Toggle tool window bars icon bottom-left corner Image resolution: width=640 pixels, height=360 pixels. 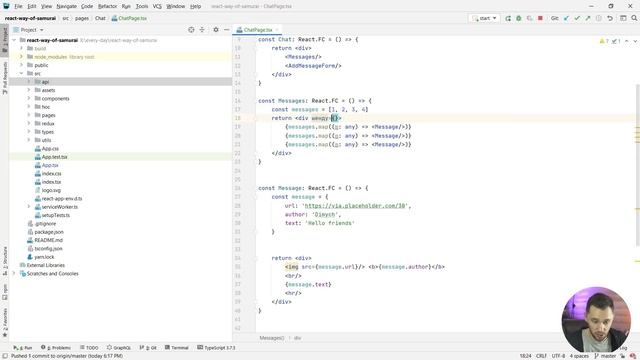4,356
